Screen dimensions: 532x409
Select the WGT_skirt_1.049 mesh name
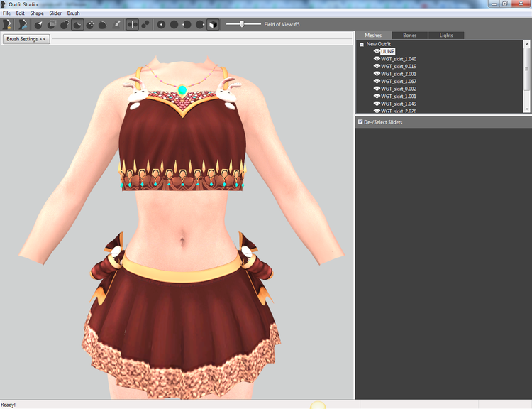[x=399, y=104]
